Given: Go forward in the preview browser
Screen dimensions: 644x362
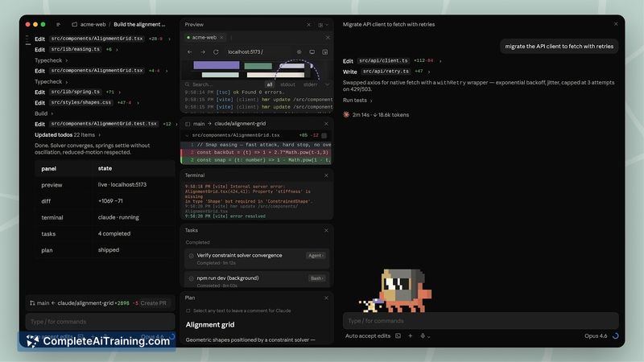Looking at the screenshot, I should click(x=203, y=52).
